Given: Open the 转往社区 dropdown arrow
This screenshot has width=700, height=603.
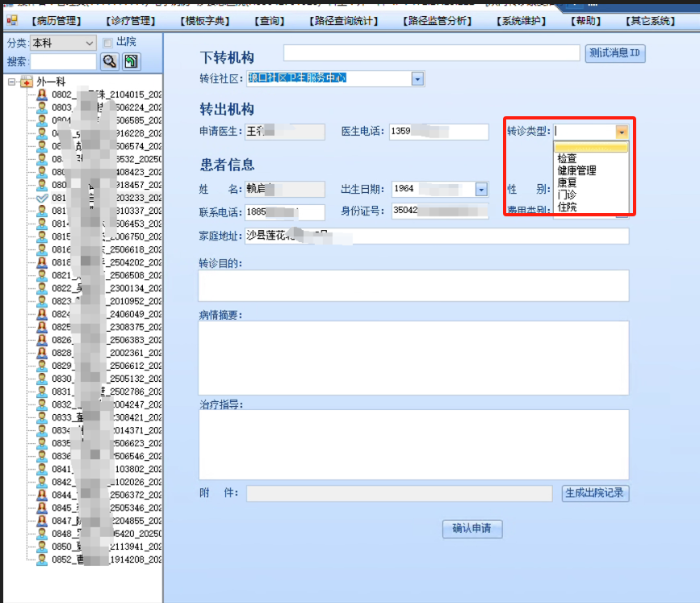Looking at the screenshot, I should point(417,79).
